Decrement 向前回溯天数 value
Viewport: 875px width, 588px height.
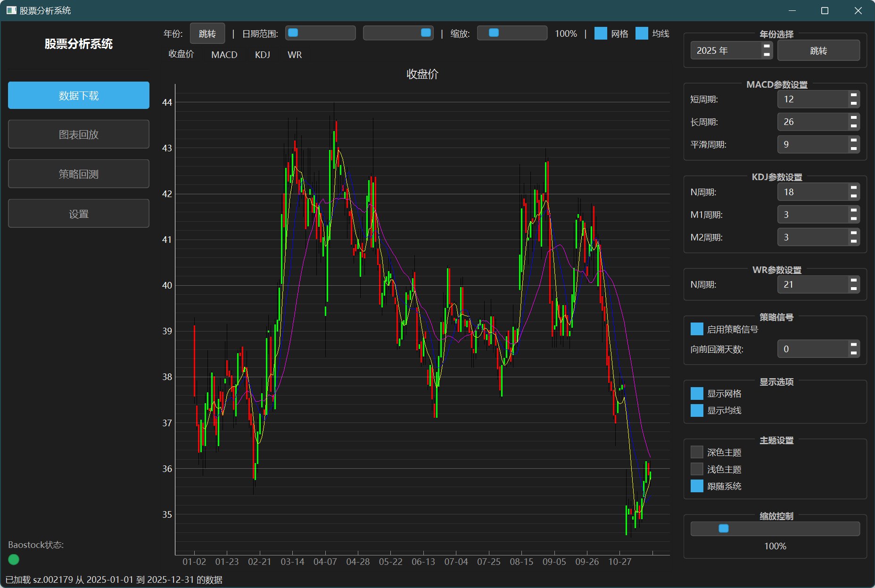click(853, 353)
